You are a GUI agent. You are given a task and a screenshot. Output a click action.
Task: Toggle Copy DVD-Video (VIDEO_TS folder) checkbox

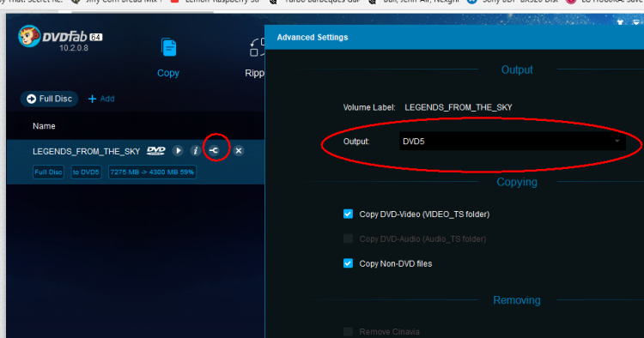(348, 214)
